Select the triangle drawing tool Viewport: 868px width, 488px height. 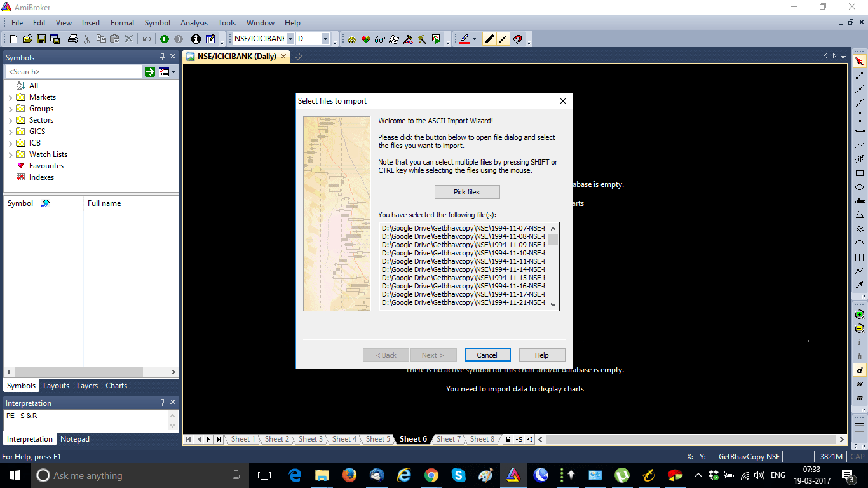859,215
